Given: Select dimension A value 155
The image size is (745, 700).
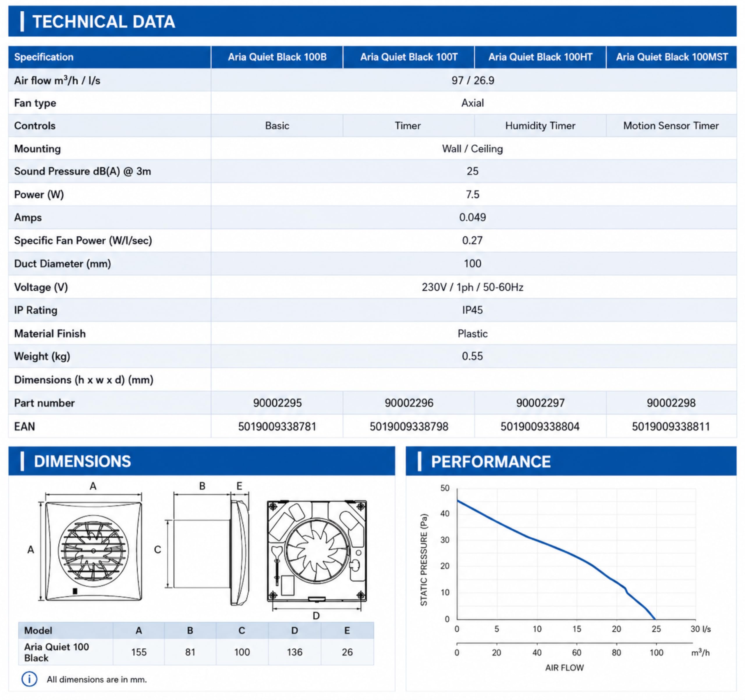Looking at the screenshot, I should [139, 652].
